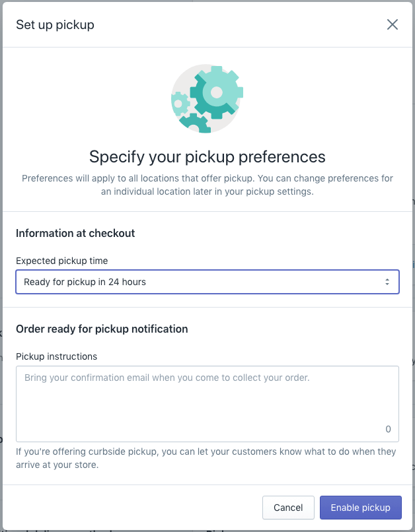The height and width of the screenshot is (532, 415).
Task: Click the small light gear on left
Action: (x=180, y=103)
